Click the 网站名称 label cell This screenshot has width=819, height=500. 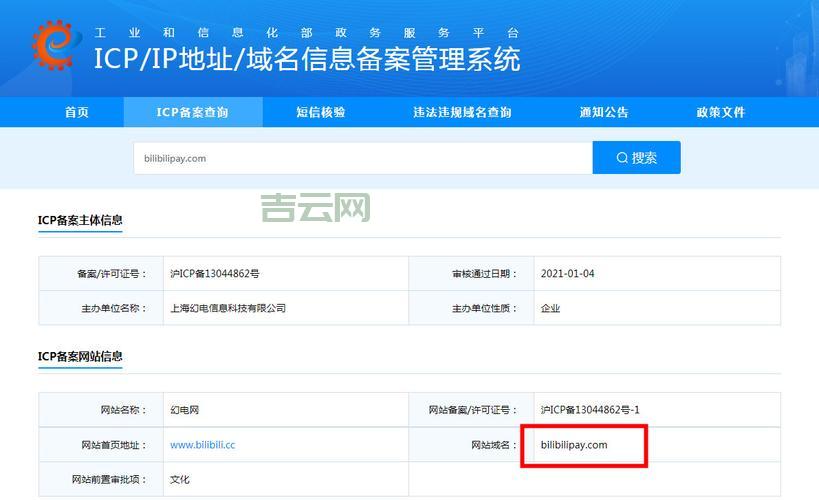click(x=101, y=410)
